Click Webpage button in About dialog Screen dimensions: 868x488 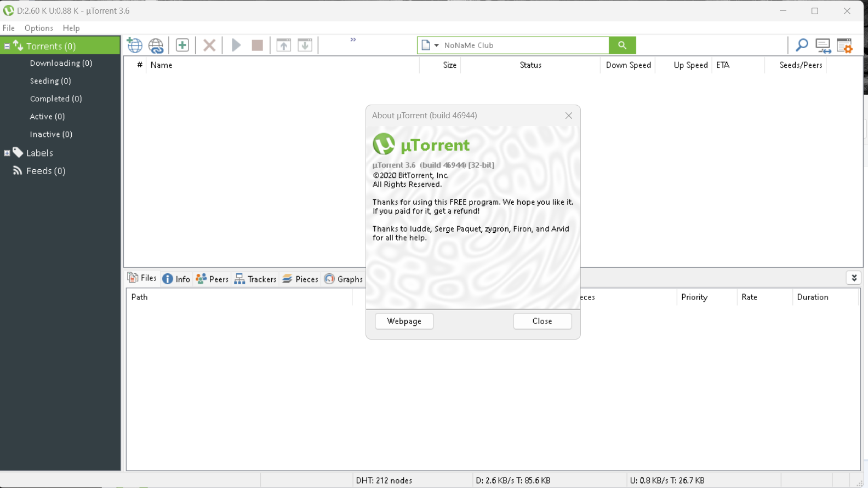click(404, 321)
